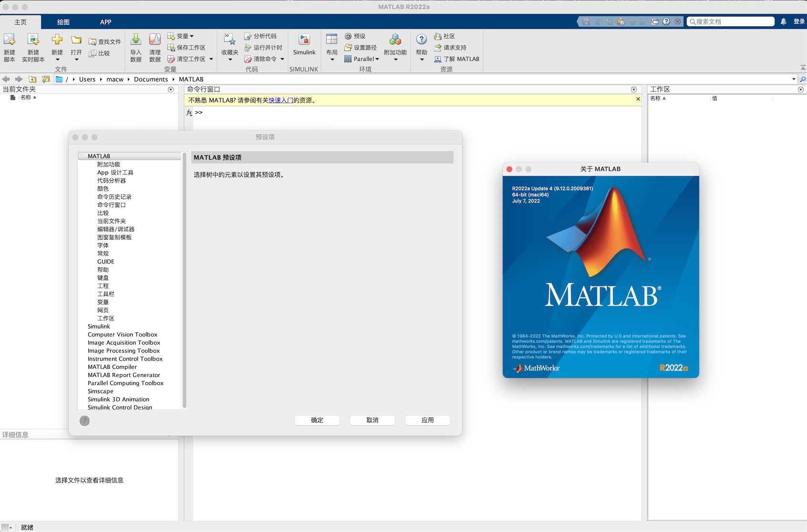Open file with the 打开 folder icon

click(76, 40)
